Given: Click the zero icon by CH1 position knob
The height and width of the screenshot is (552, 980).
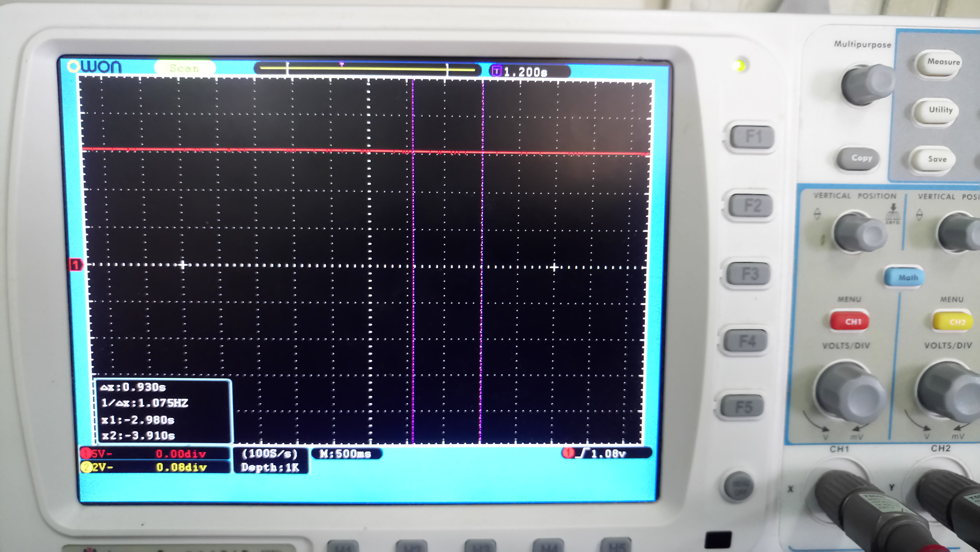Looking at the screenshot, I should coord(892,214).
